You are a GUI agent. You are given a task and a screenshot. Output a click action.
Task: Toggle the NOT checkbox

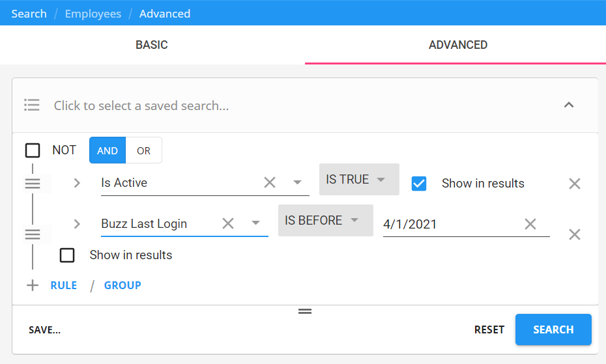(33, 150)
